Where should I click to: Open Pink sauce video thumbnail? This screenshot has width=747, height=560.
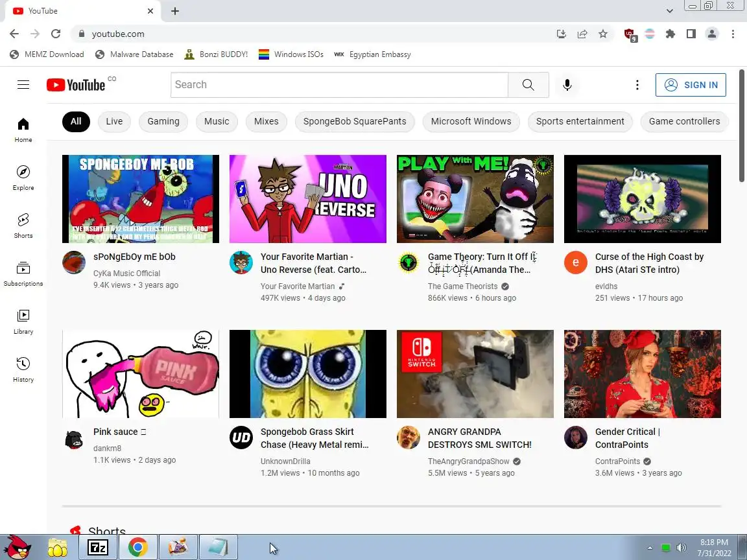pyautogui.click(x=141, y=374)
